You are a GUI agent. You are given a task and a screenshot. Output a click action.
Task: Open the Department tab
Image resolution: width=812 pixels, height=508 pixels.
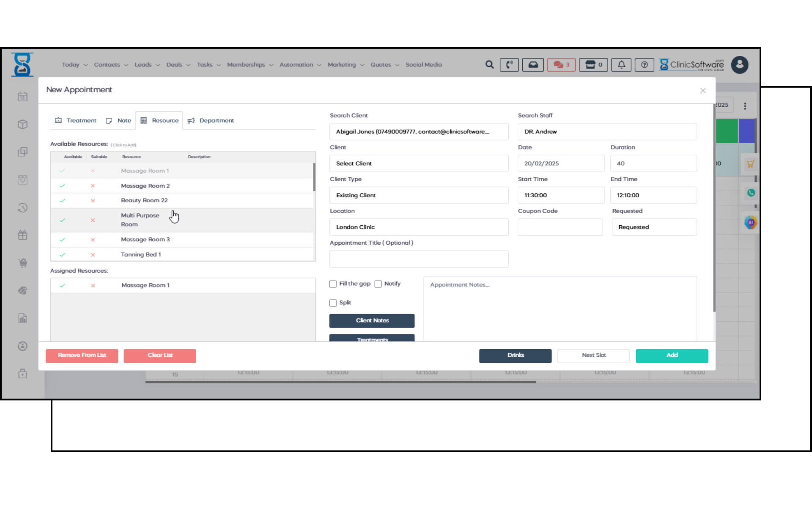pyautogui.click(x=211, y=121)
